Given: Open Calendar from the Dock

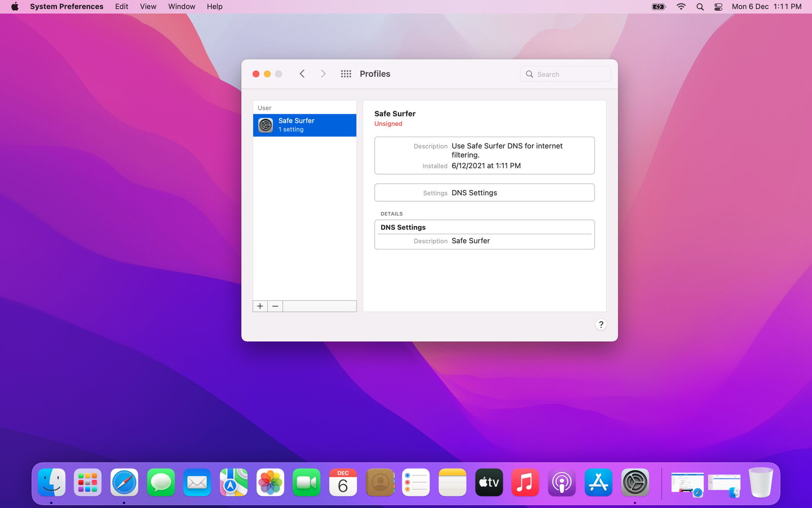Looking at the screenshot, I should tap(343, 482).
